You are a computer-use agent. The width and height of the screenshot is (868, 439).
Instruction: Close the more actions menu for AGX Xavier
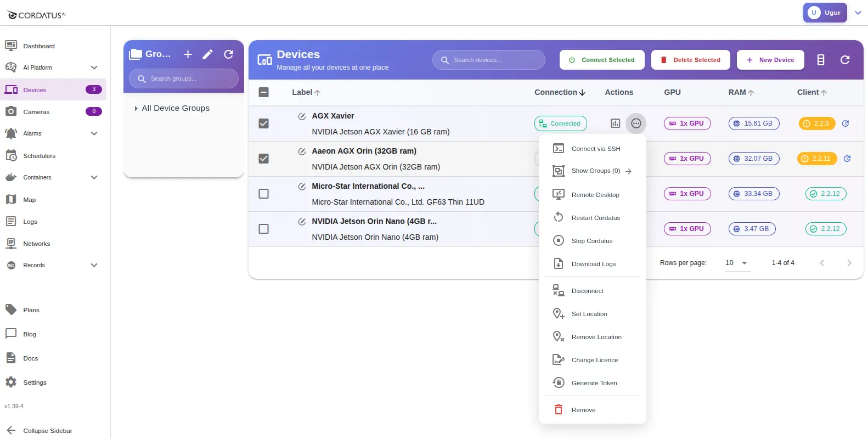[x=636, y=123]
